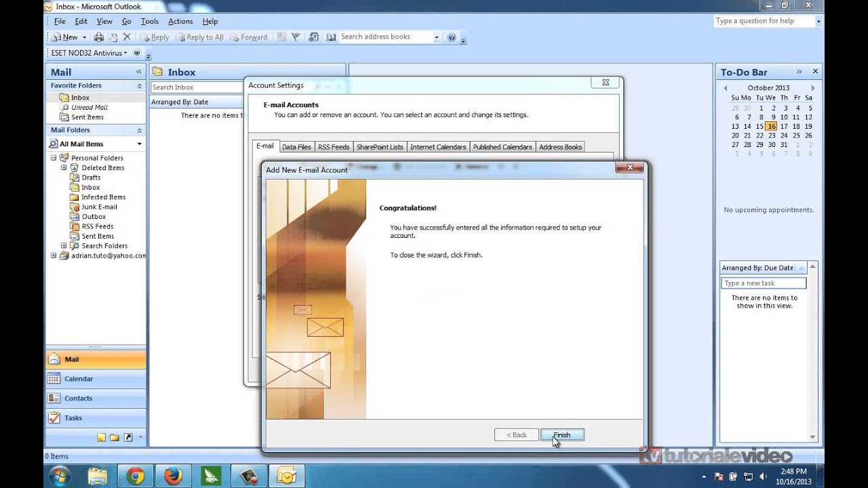The image size is (868, 488).
Task: Collapse the Mail Folders section
Action: (x=140, y=130)
